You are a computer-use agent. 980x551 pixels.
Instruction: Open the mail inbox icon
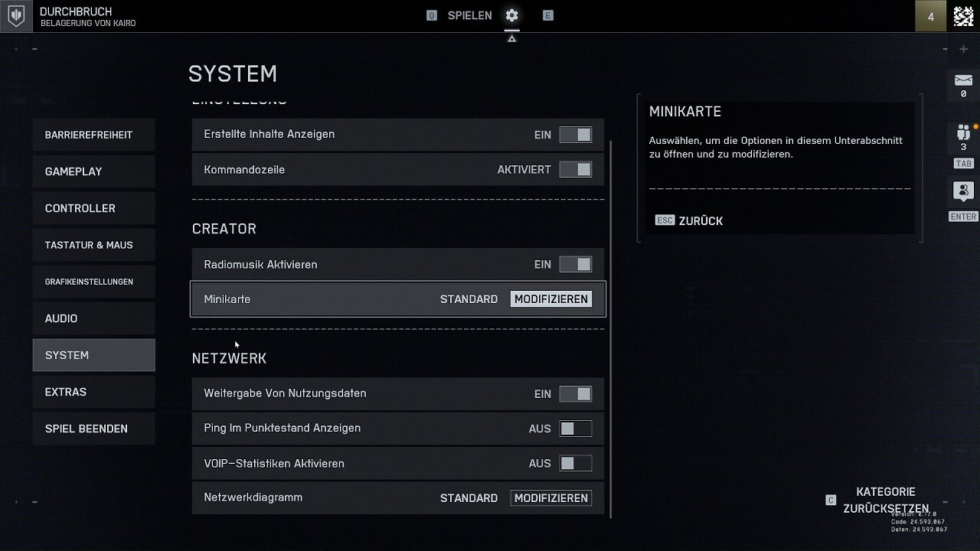click(x=963, y=80)
